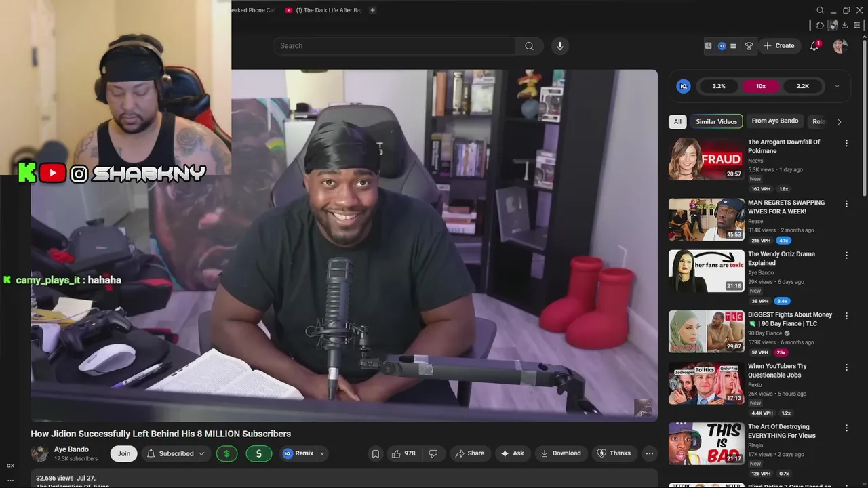Open Arrogant Downfall Of Pokimane thumbnail
This screenshot has width=868, height=488.
point(706,159)
